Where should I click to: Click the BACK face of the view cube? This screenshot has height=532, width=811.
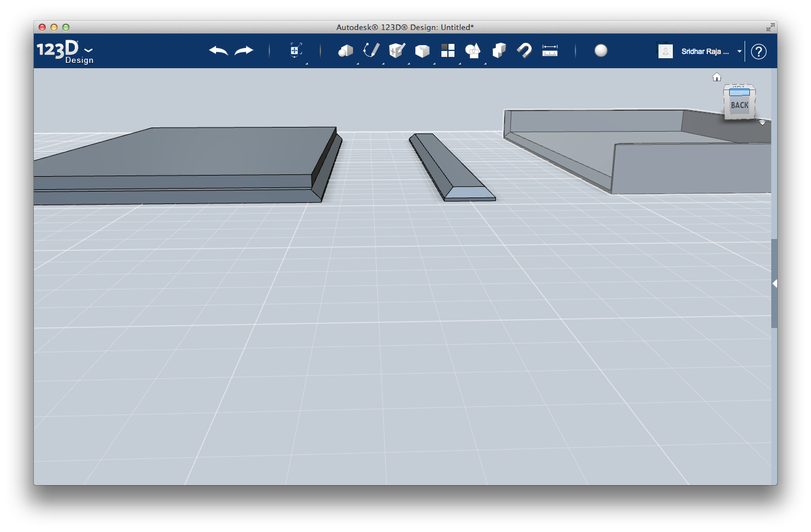click(x=739, y=105)
